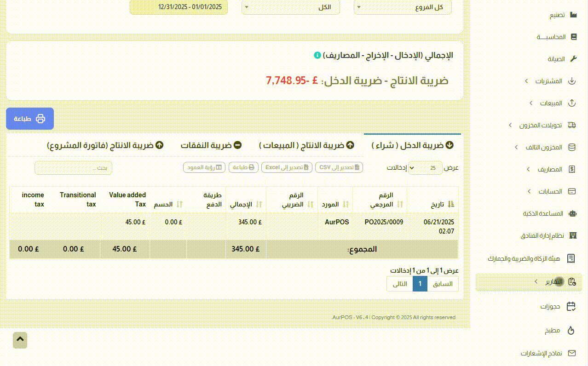Click the payment accounts (الحسابات) card icon
Image resolution: width=588 pixels, height=366 pixels.
pos(572,191)
